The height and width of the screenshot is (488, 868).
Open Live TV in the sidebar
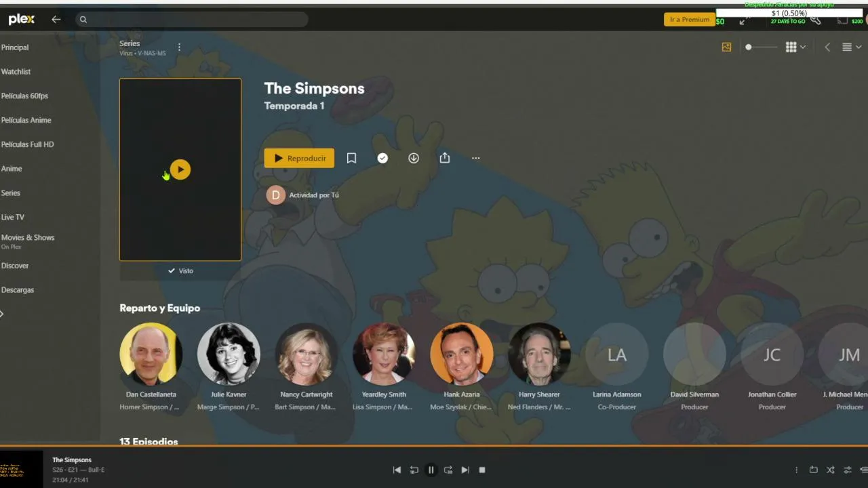tap(13, 218)
